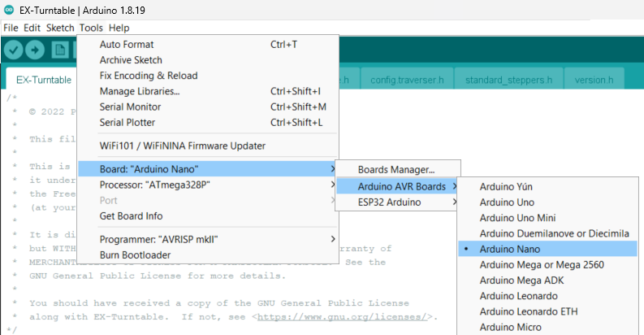The image size is (644, 335).
Task: Open the ESP32 Arduino boards submenu
Action: click(x=395, y=202)
